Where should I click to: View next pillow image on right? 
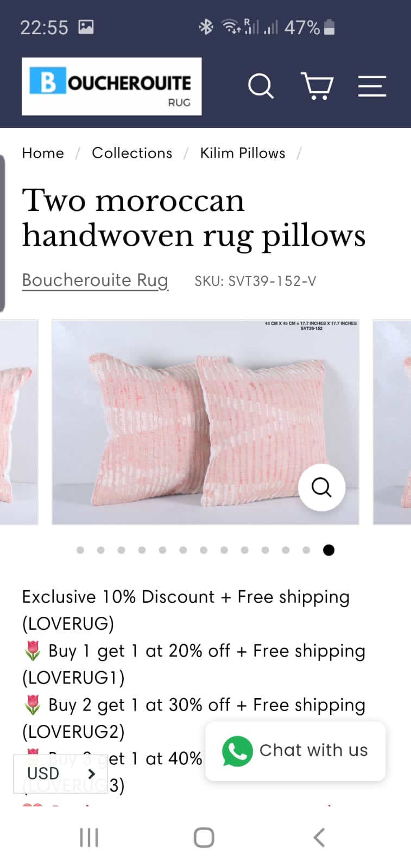(x=392, y=422)
